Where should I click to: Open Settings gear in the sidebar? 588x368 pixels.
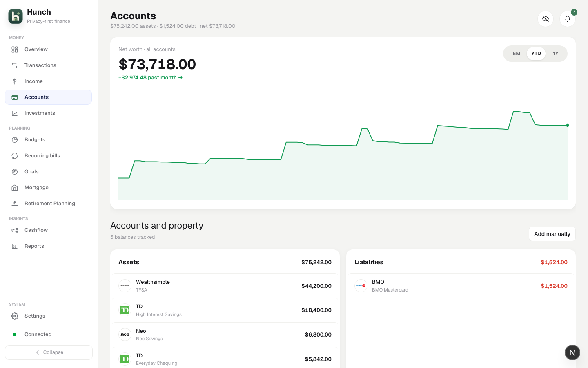click(x=15, y=316)
